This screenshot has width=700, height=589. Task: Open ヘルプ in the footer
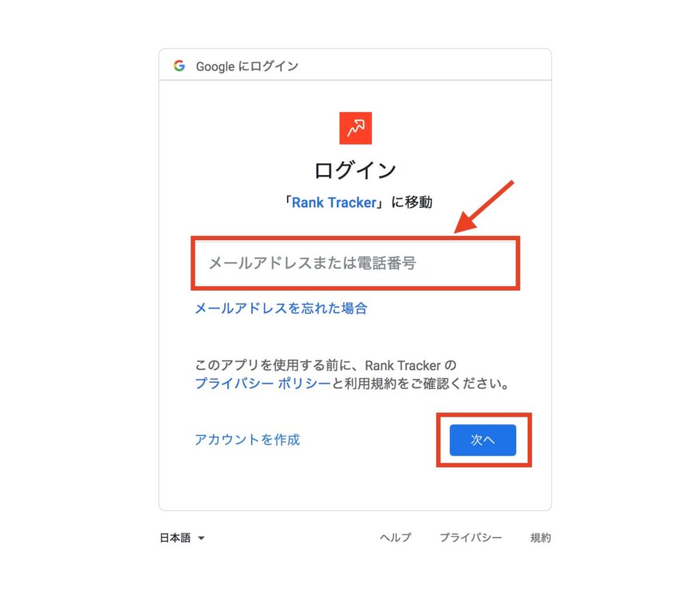(395, 538)
